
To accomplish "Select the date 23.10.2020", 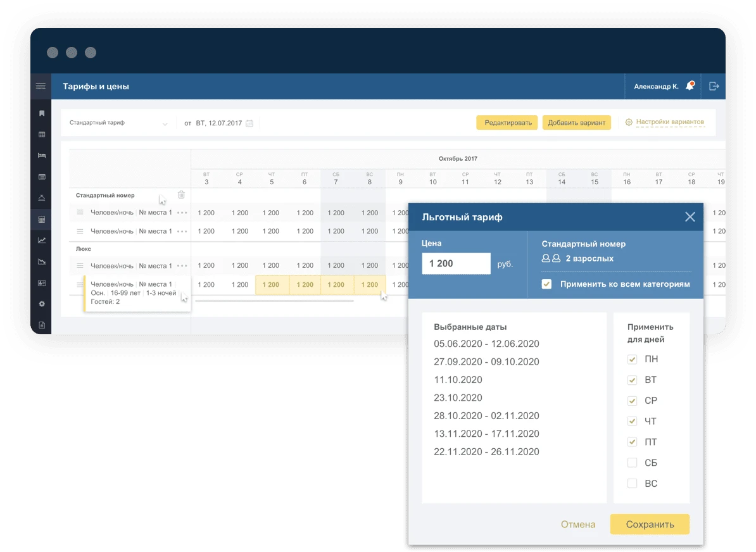I will tap(458, 398).
